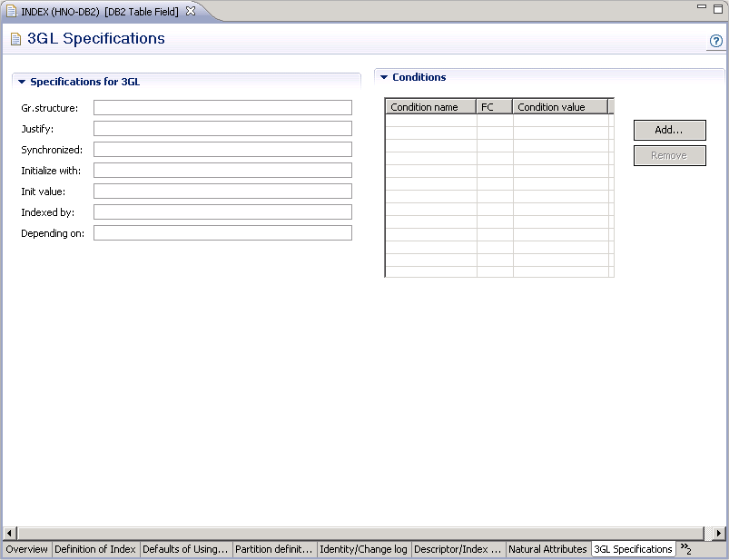The width and height of the screenshot is (729, 560).
Task: Click the Remove button in Conditions panel
Action: tap(668, 155)
